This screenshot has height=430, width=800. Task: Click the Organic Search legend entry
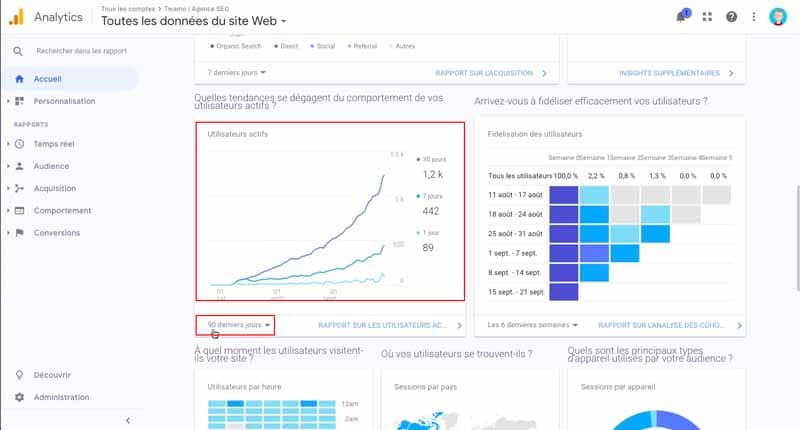click(x=236, y=46)
